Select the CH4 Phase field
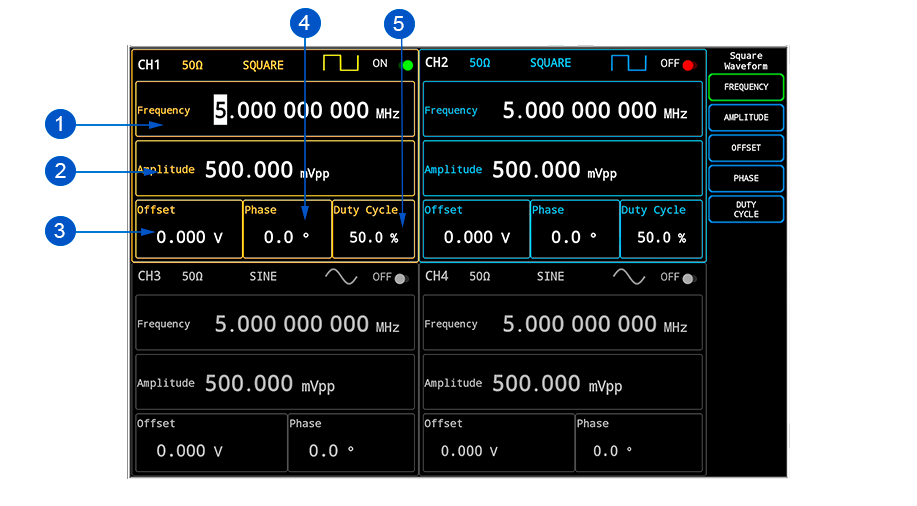The image size is (917, 506). pyautogui.click(x=639, y=443)
